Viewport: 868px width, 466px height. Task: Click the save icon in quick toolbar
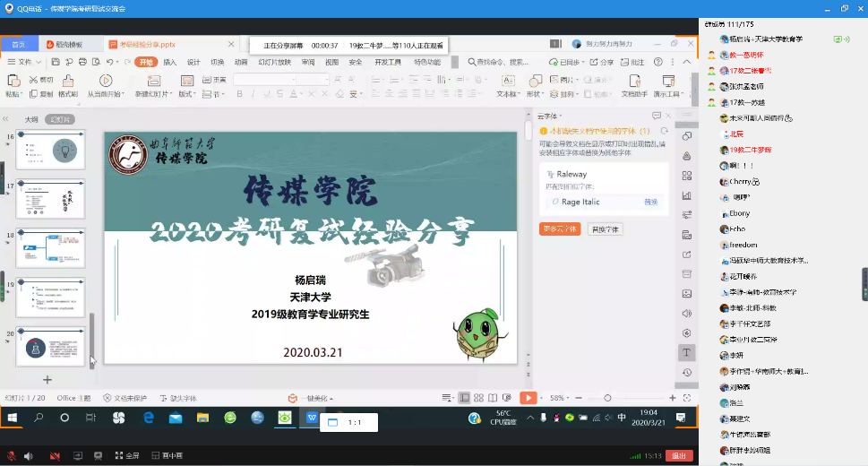pos(56,62)
